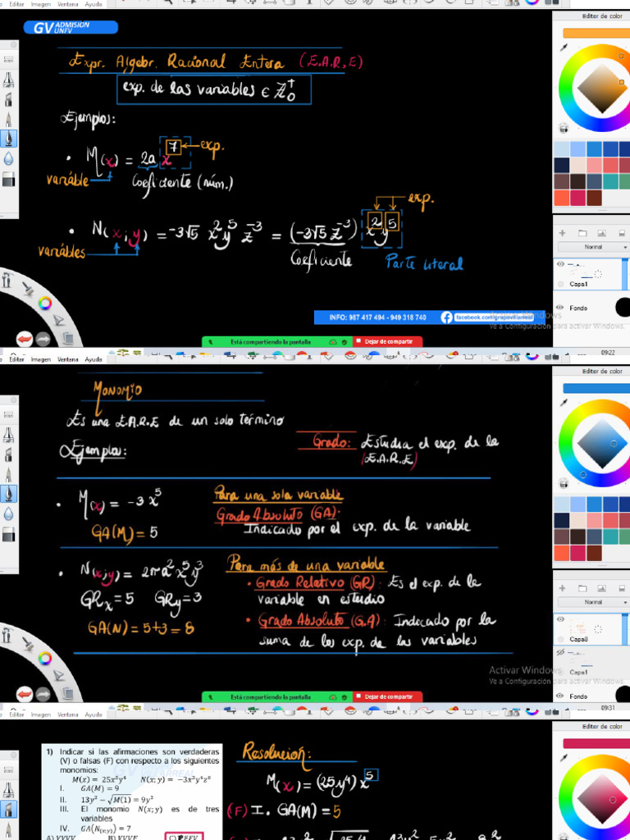Hide the Capa8 layer in the Monomio screenshot
Screen dimensions: 630x840
pyautogui.click(x=561, y=619)
